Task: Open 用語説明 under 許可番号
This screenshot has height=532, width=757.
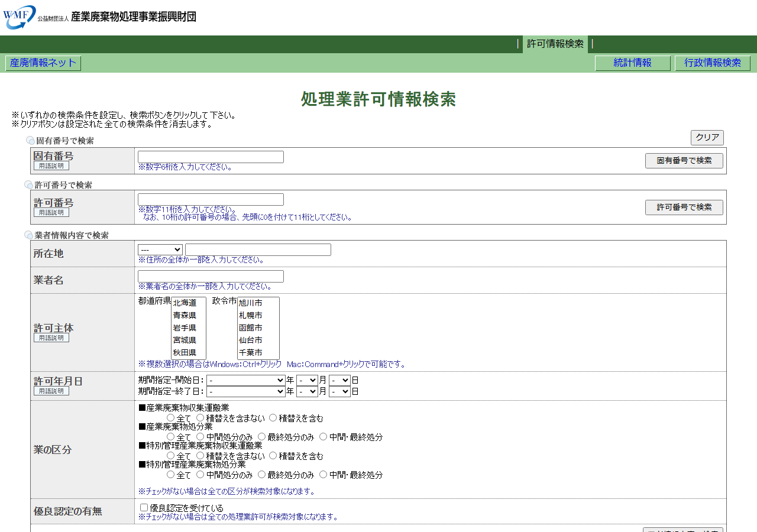Action: pyautogui.click(x=51, y=212)
